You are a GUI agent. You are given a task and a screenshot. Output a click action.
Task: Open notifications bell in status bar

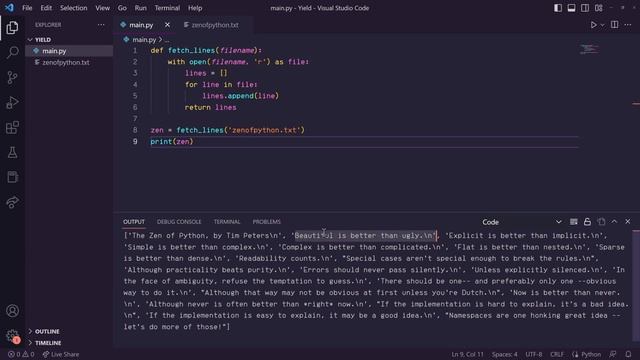628,354
